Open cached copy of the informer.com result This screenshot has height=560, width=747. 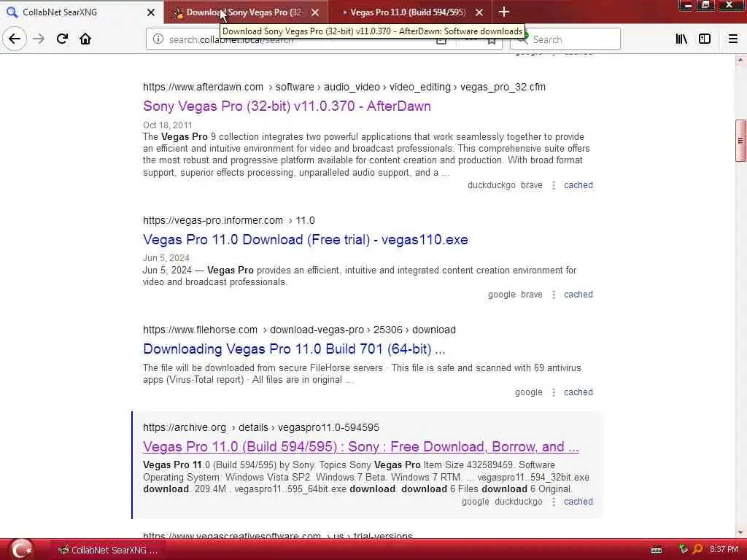tap(578, 295)
